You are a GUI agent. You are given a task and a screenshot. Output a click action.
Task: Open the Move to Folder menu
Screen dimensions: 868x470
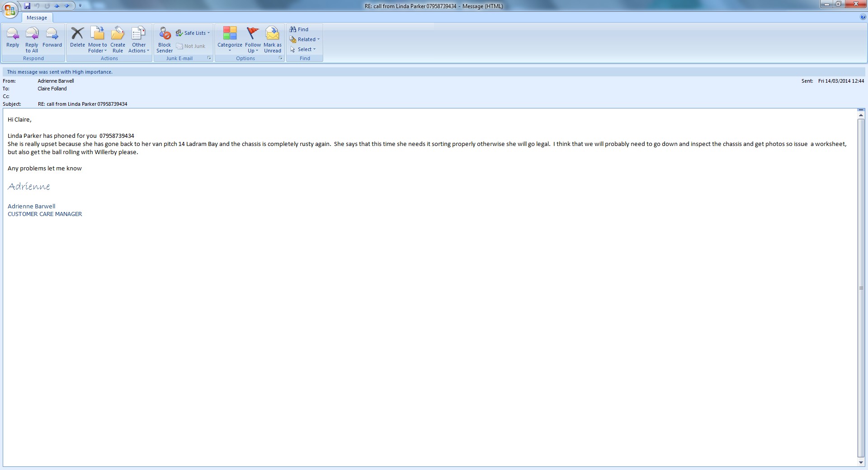(x=98, y=40)
